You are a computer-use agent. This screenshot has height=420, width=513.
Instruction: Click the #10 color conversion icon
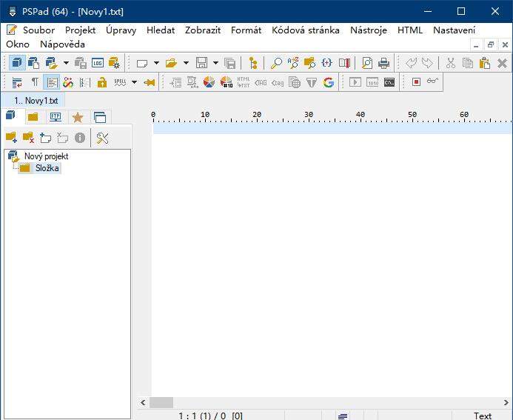(227, 82)
